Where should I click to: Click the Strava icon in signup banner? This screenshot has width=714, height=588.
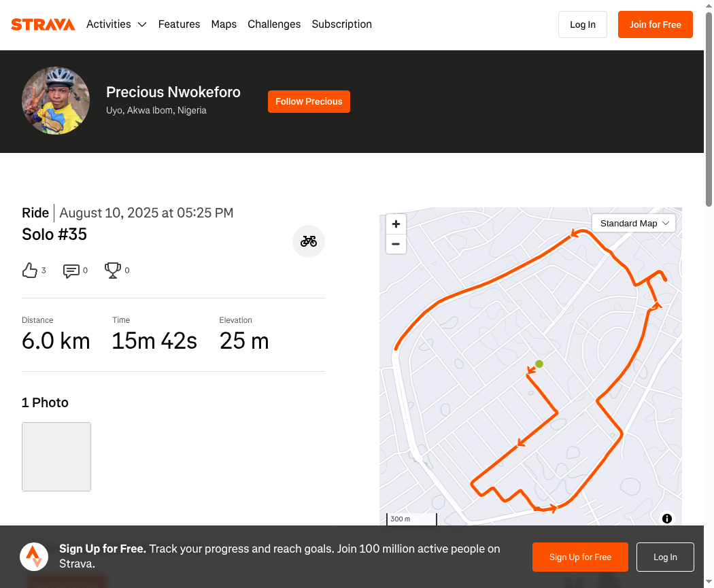pyautogui.click(x=34, y=557)
